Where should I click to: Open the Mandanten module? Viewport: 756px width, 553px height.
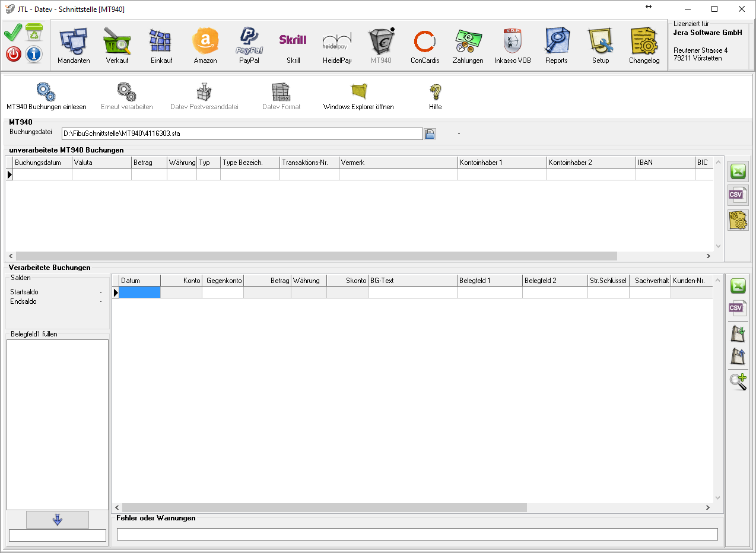point(74,45)
